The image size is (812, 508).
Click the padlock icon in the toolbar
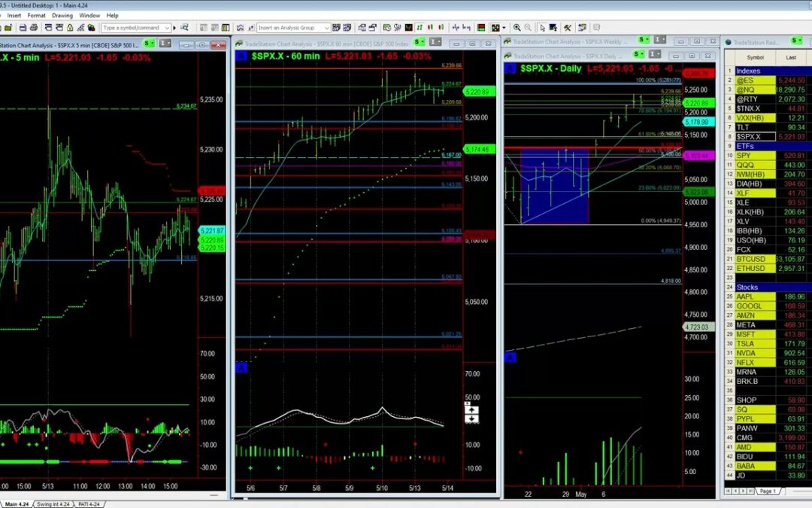[x=69, y=28]
